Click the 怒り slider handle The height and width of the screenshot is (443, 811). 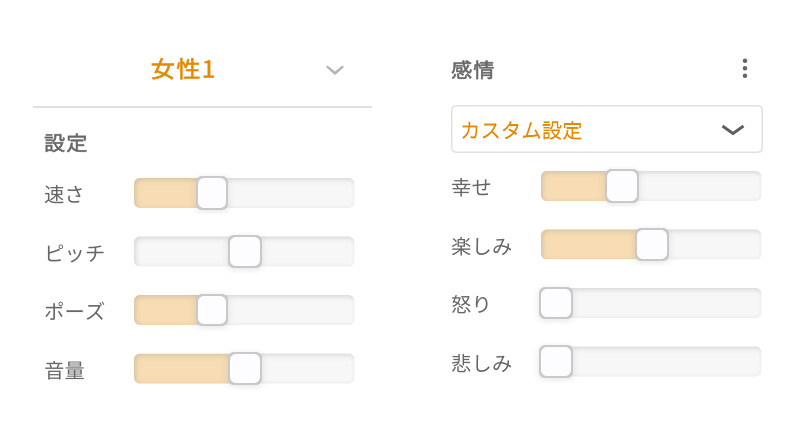(556, 303)
